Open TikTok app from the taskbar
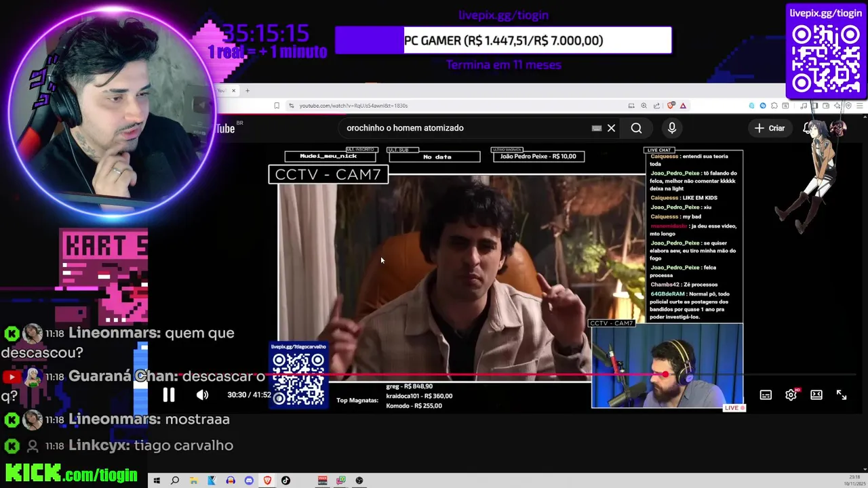The height and width of the screenshot is (488, 868). (285, 481)
